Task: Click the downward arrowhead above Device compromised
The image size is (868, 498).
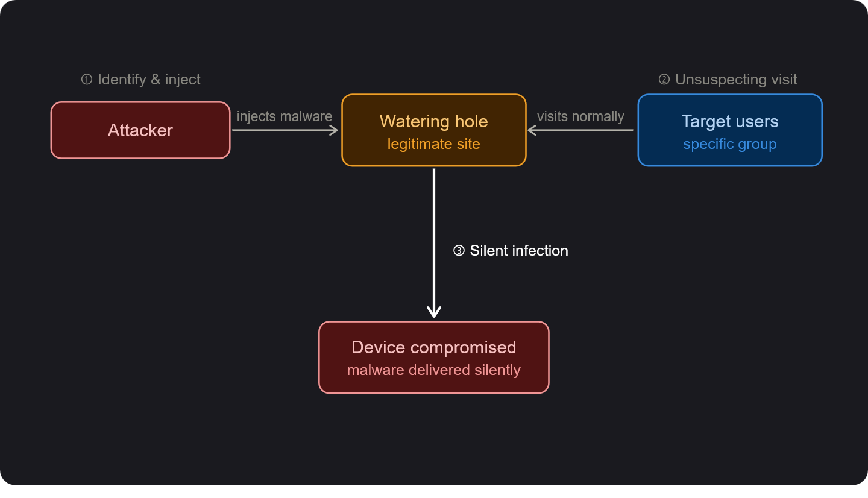Action: click(x=434, y=312)
